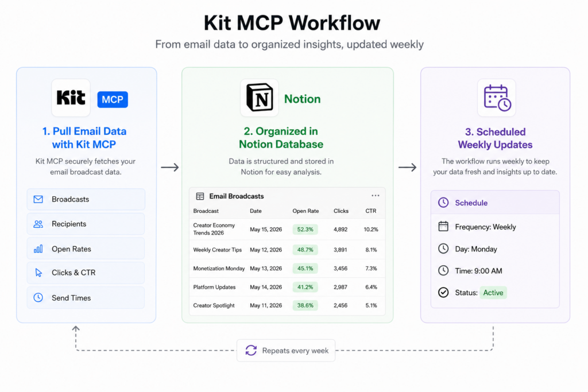
Task: Click the Kit logo icon
Action: pos(71,98)
